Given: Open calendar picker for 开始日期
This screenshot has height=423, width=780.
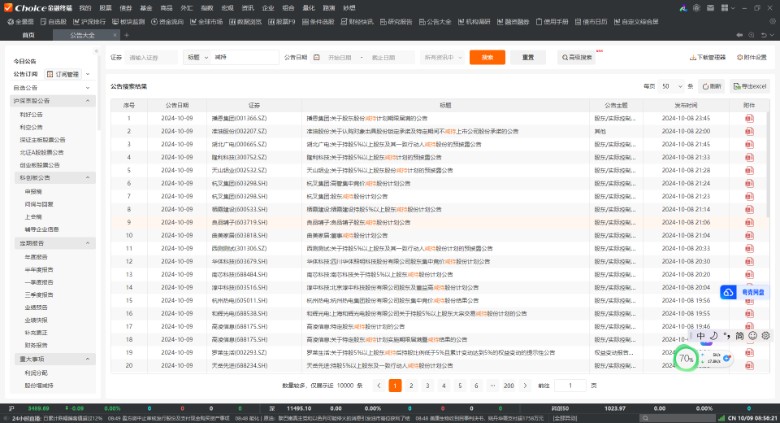Looking at the screenshot, I should pyautogui.click(x=318, y=57).
